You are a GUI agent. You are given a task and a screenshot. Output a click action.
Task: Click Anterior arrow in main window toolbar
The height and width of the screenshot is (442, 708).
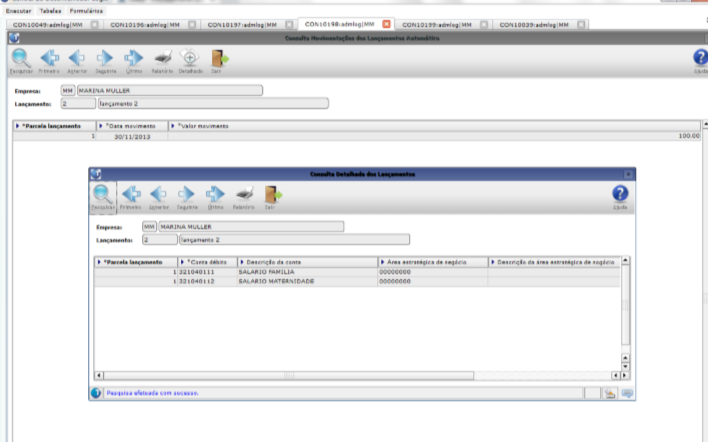click(77, 61)
